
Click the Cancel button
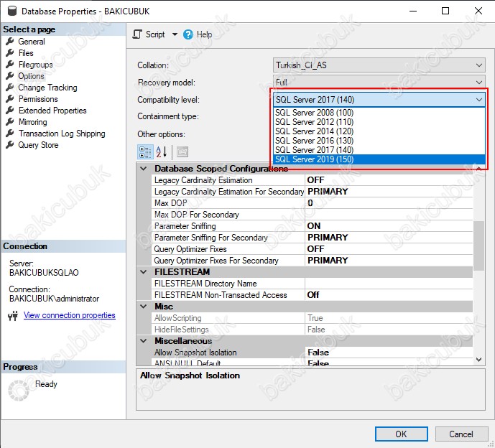click(461, 434)
